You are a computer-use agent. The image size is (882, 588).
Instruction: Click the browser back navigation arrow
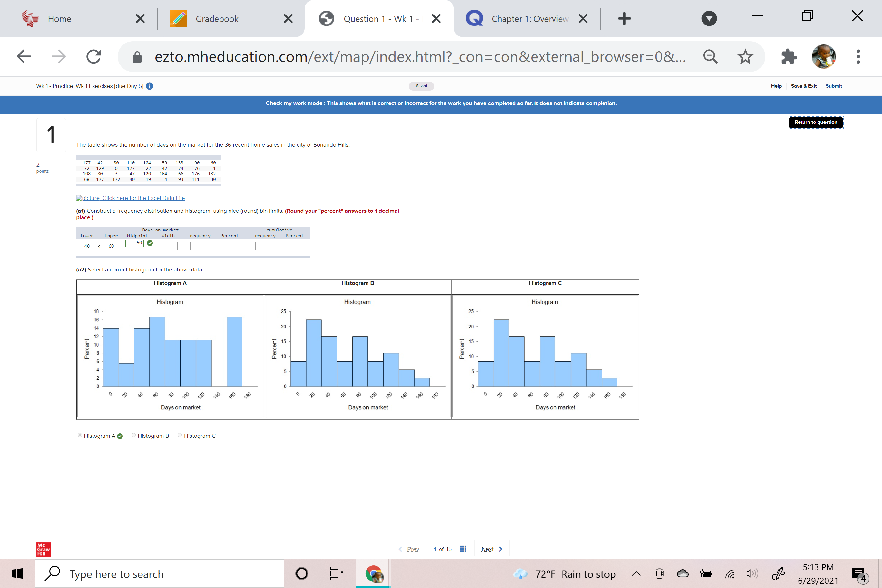(x=23, y=56)
